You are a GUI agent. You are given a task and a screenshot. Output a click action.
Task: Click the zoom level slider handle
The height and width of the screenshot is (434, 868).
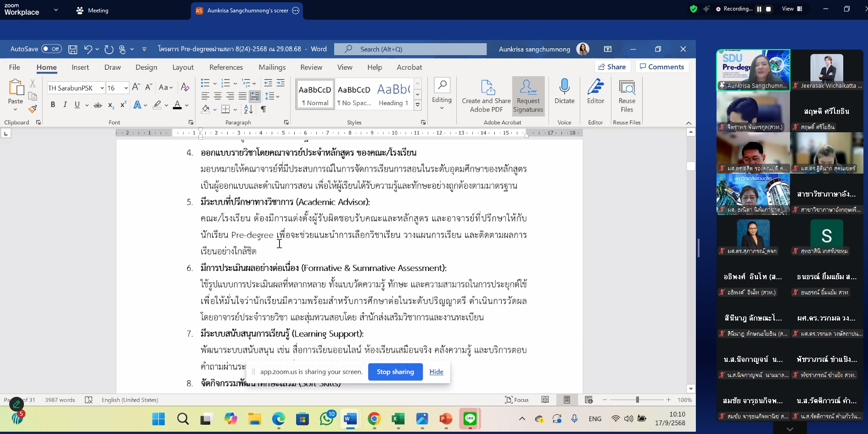pos(637,400)
